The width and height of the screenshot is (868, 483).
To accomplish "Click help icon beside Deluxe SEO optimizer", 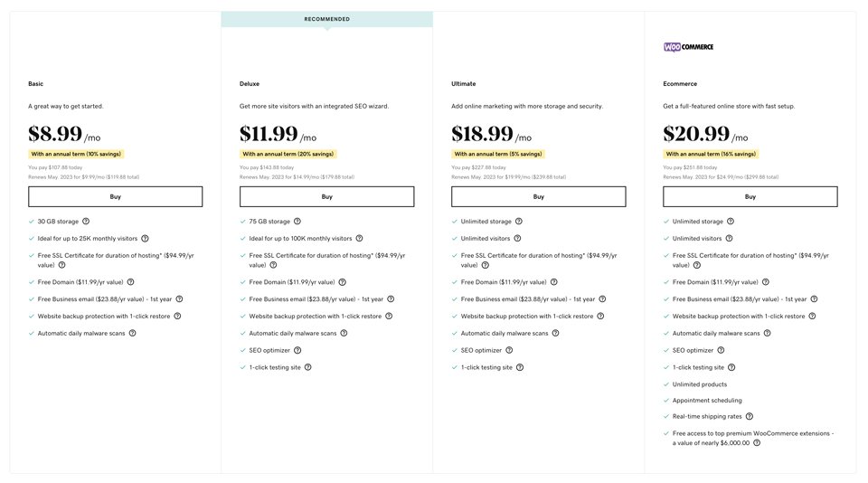I will [x=297, y=350].
